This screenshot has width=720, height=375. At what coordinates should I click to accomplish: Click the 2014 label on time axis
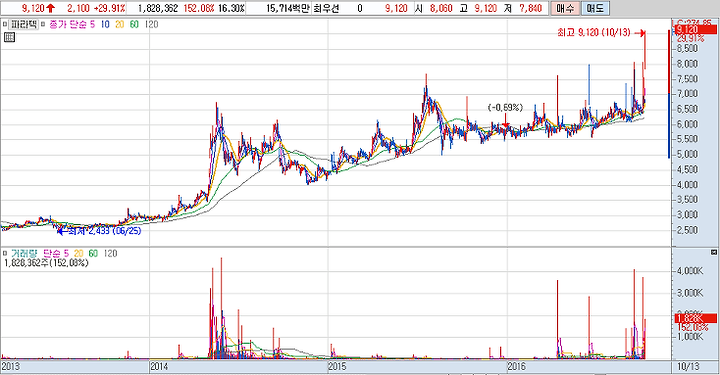[x=160, y=366]
